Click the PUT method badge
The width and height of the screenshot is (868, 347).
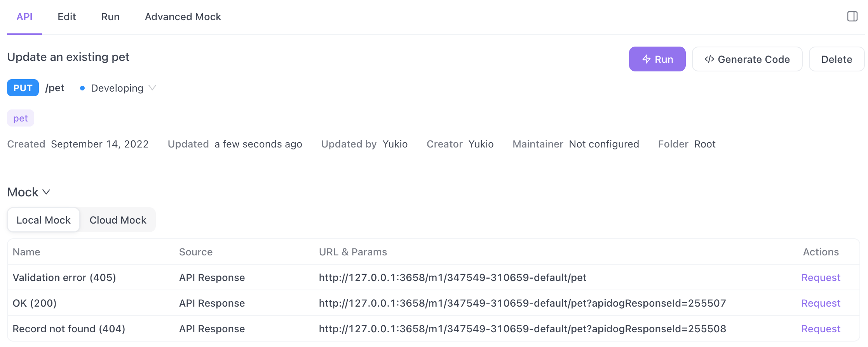point(23,88)
